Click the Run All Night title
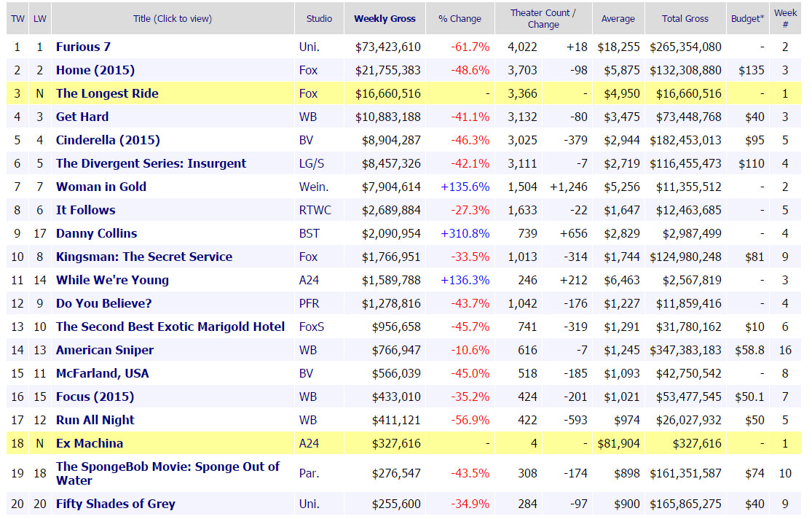Image resolution: width=812 pixels, height=519 pixels. coord(95,420)
